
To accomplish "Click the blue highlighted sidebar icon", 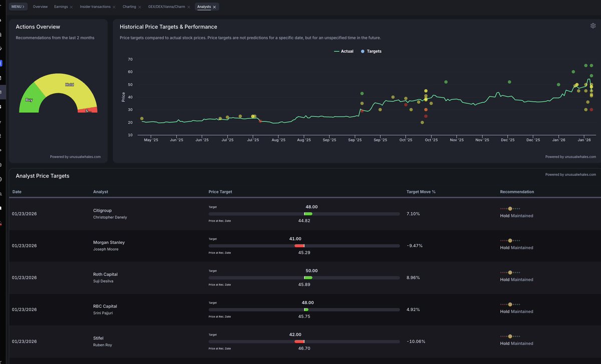I will tap(2, 64).
